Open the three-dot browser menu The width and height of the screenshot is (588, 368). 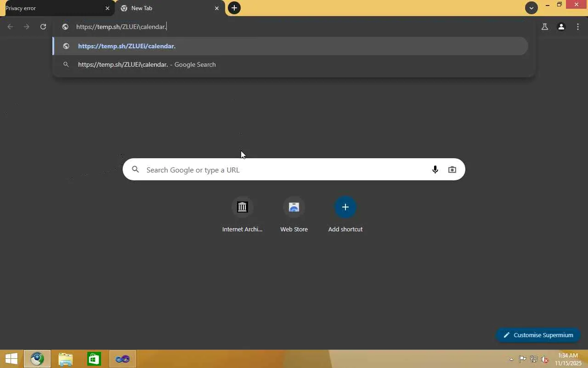pos(578,27)
